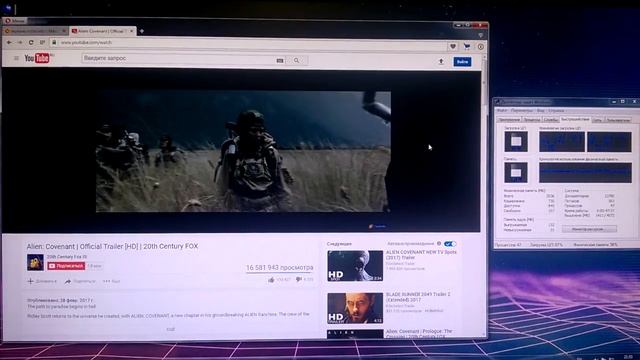Add page to bookmarks with heart icon
The image size is (640, 360).
coord(453,47)
